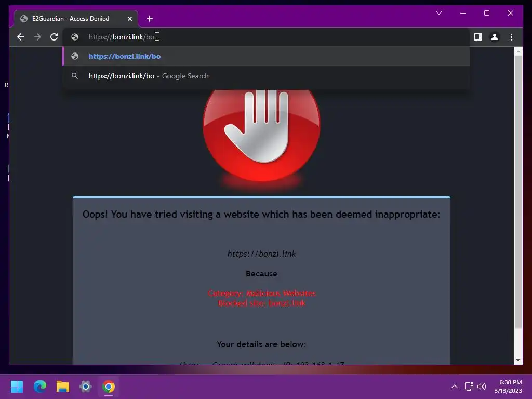Choose the Google Search suggestion for bonzi.link/bo

266,76
